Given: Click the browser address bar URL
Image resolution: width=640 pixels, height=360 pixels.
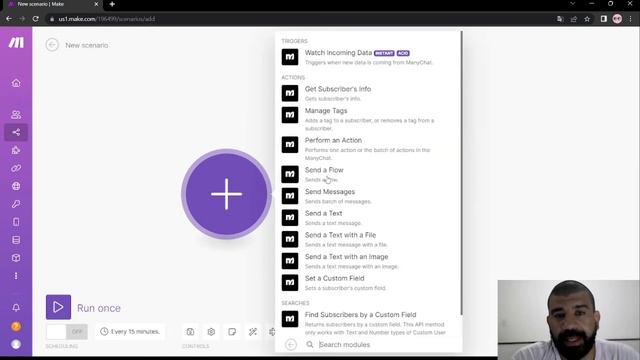Looking at the screenshot, I should tap(107, 19).
